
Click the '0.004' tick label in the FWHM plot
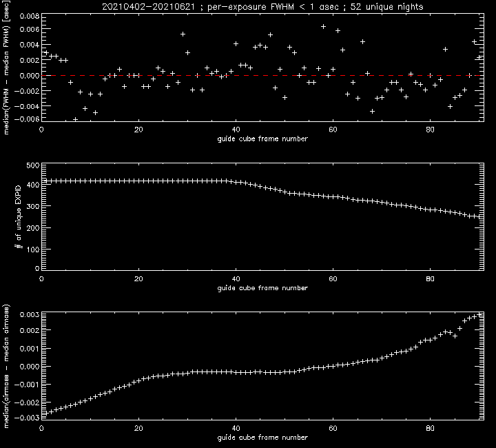pyautogui.click(x=30, y=45)
